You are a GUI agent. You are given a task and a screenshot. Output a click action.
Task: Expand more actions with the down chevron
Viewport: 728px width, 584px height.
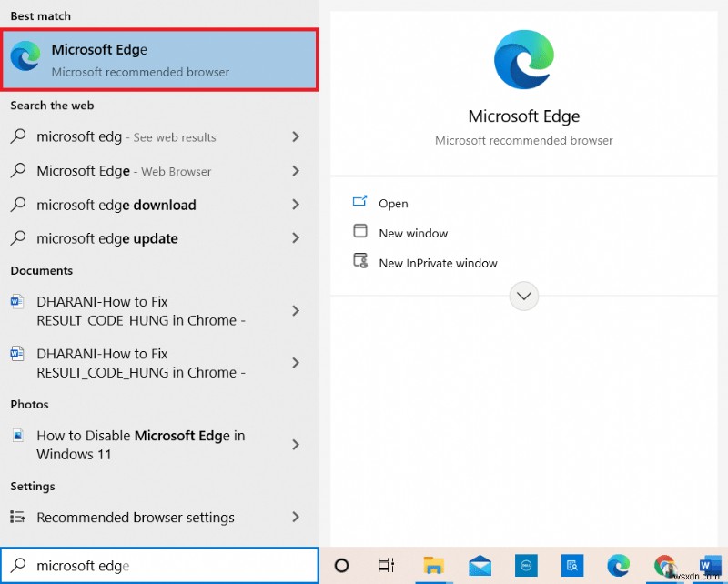(523, 296)
